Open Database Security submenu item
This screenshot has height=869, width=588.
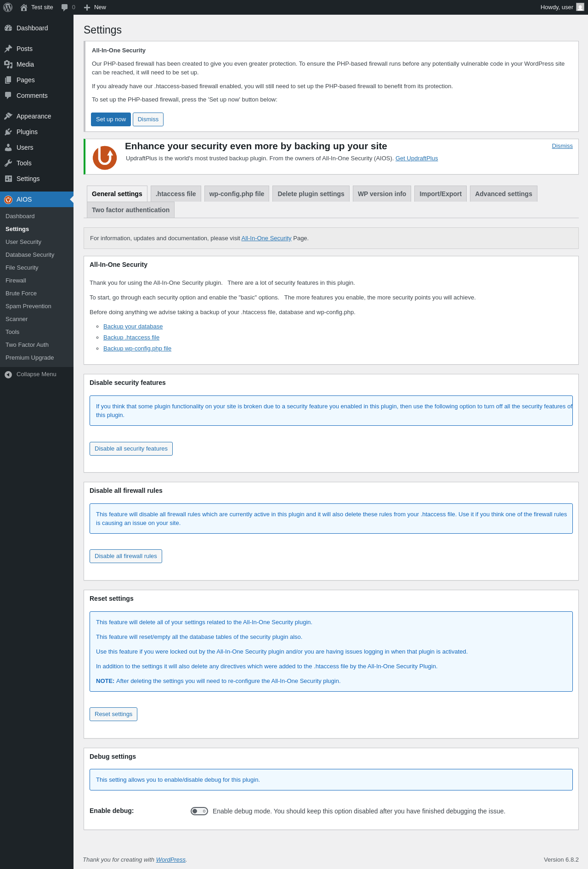(37, 255)
